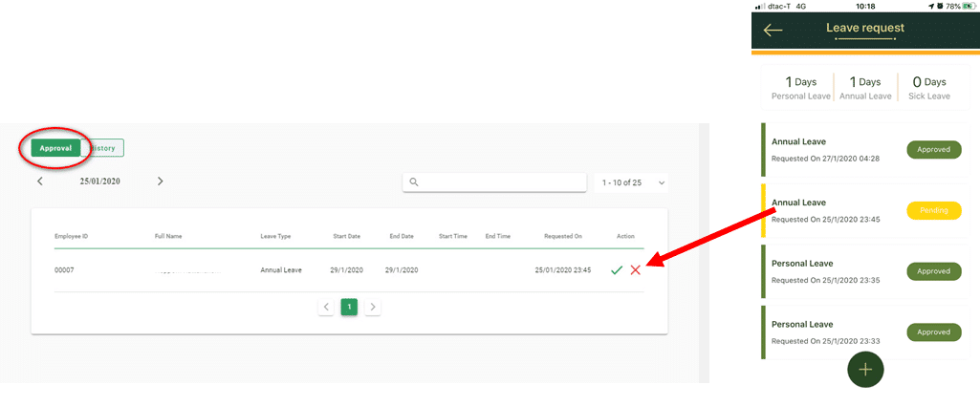Click the next page pagination arrow
Image resolution: width=980 pixels, height=406 pixels.
[x=373, y=307]
